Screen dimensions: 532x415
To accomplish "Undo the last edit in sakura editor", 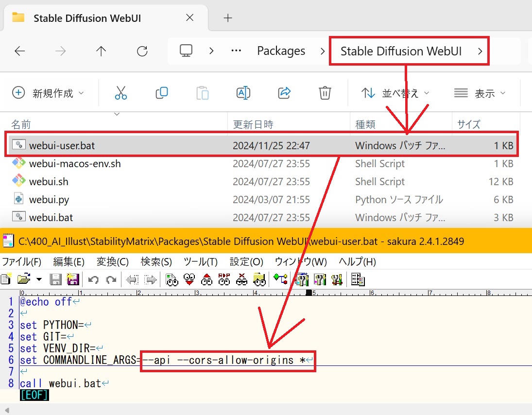I will click(93, 280).
